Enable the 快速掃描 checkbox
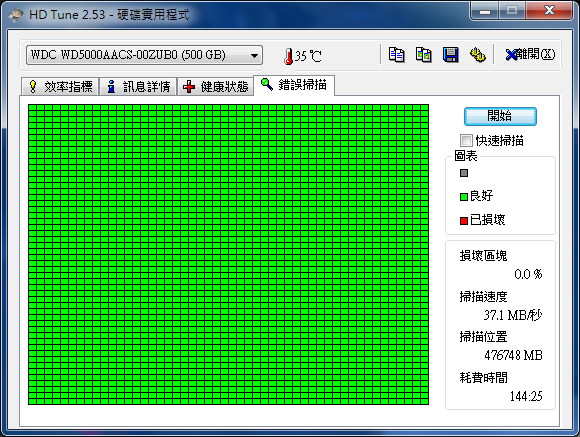This screenshot has width=580, height=437. coord(466,141)
